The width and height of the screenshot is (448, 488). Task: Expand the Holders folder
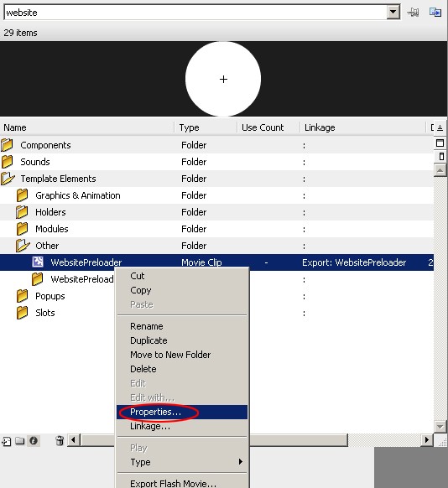pos(23,212)
